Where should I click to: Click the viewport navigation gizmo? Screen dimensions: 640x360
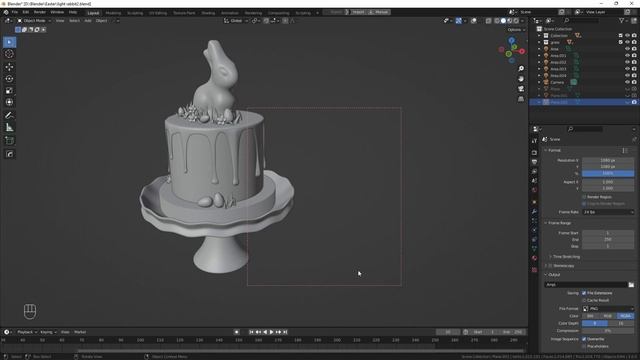pos(511,51)
